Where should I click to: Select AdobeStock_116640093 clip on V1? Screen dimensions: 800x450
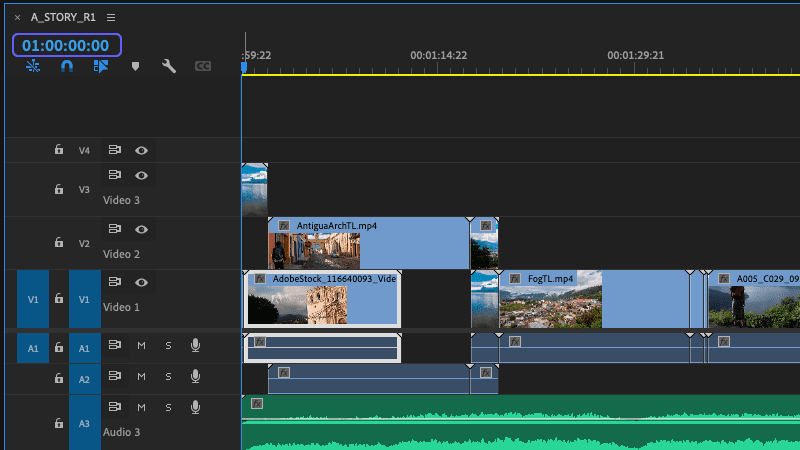pos(322,299)
